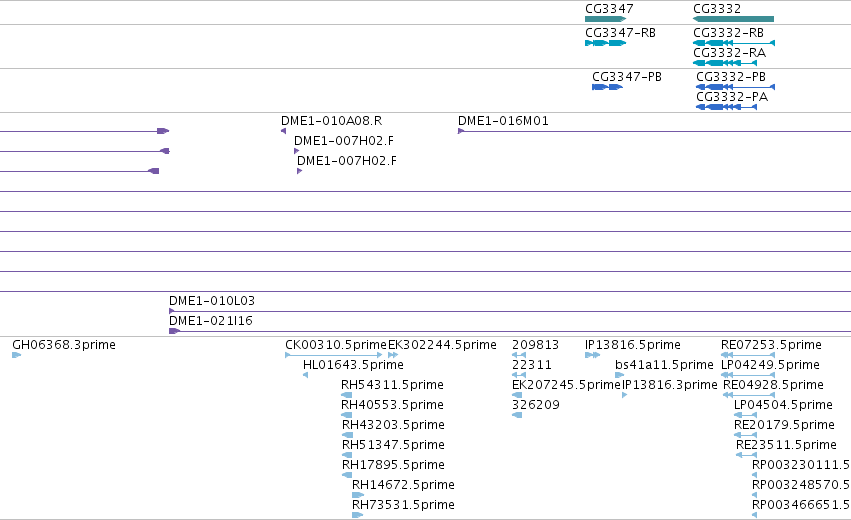
Task: Select the RE07253.5prime spliced EST
Action: point(748,355)
